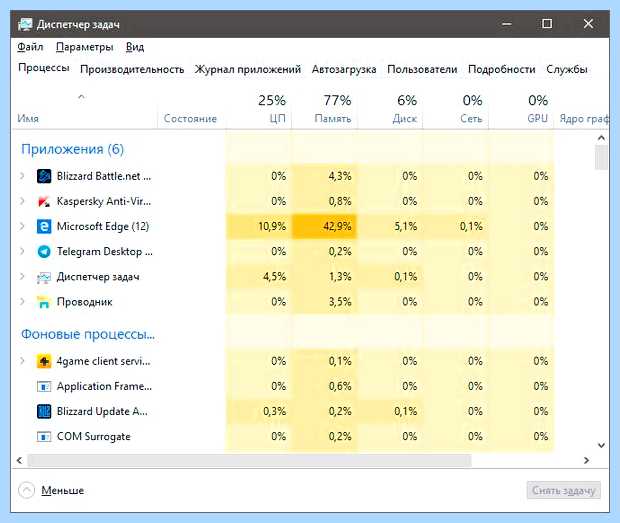
Task: Click the Blizzard Battle.net app icon
Action: point(44,176)
